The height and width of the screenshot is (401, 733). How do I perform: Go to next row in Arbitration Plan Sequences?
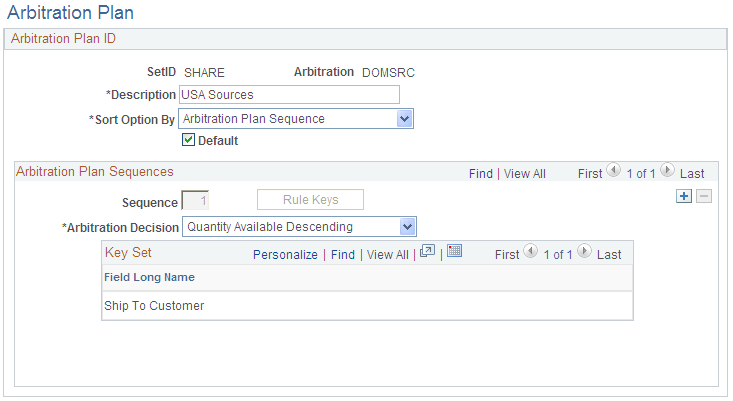(x=668, y=170)
